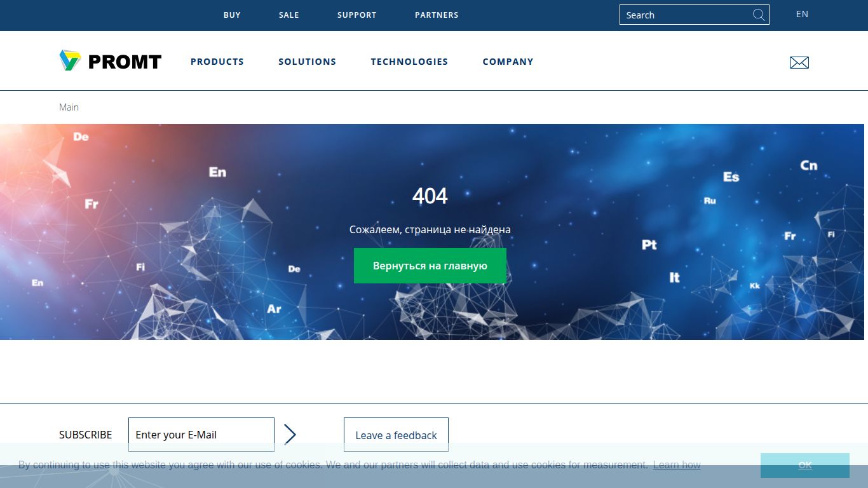Click the PROMT logo
This screenshot has width=868, height=488.
tap(109, 61)
